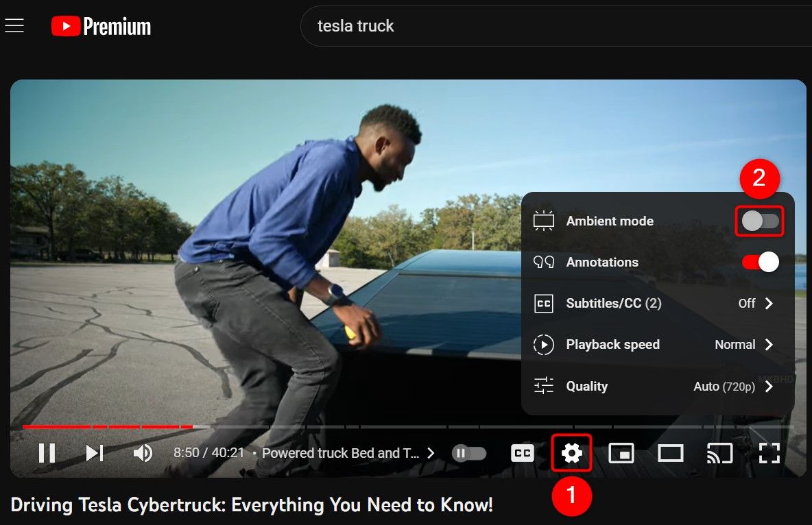Image resolution: width=812 pixels, height=525 pixels.
Task: Open the video in miniplayer
Action: point(621,452)
